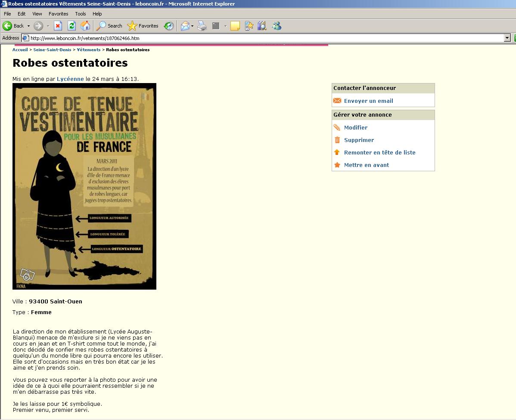Launch Messenger from the toolbar icon
Viewport: 516px width, 420px height.
(277, 26)
